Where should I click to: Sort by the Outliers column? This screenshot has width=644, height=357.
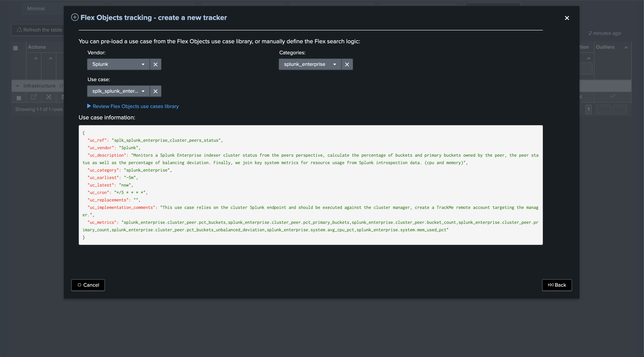coord(626,47)
